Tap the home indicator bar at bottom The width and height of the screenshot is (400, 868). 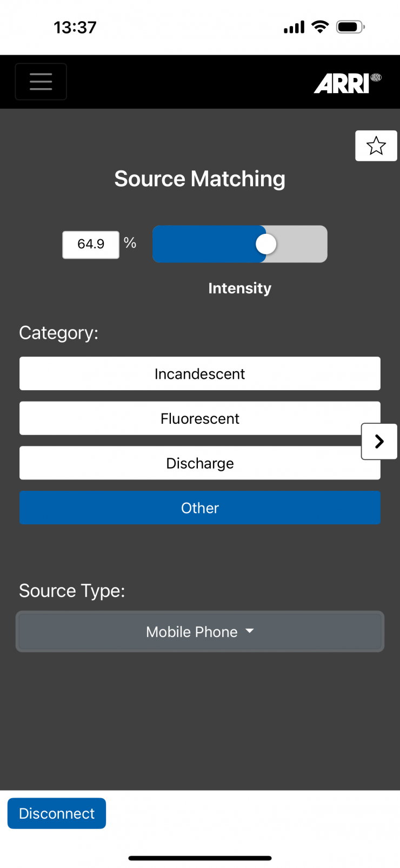pos(200,858)
